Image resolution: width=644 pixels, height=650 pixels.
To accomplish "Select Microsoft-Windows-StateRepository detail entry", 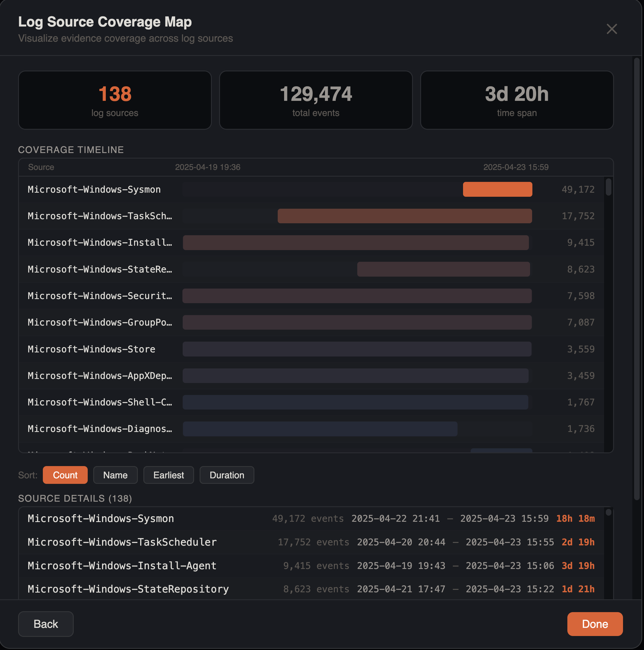I will (x=128, y=589).
